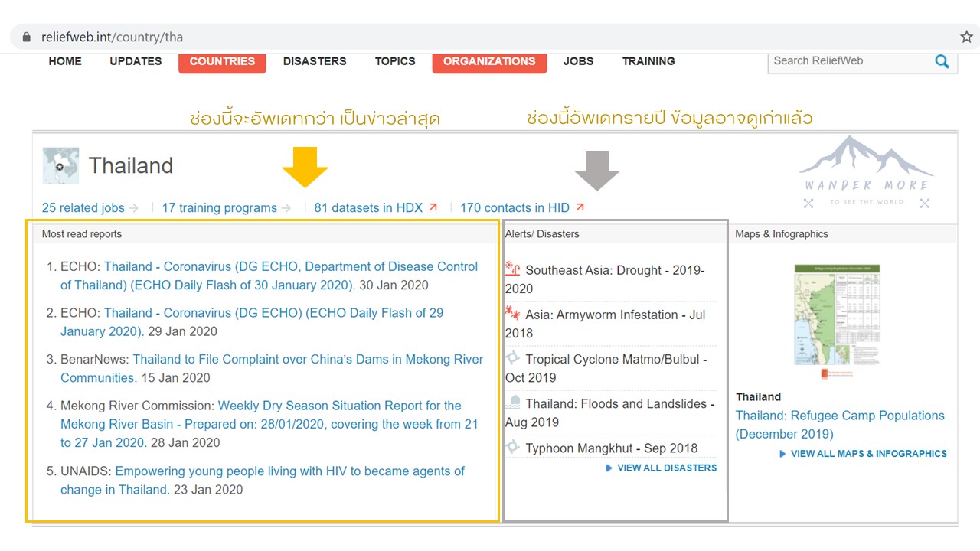980x551 pixels.
Task: Open the COUNTRIES menu tab
Action: [222, 61]
